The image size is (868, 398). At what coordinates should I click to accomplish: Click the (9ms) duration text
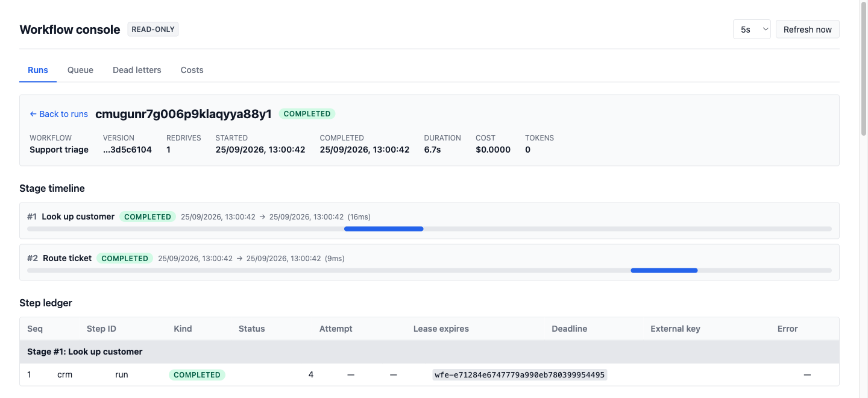[x=335, y=258]
